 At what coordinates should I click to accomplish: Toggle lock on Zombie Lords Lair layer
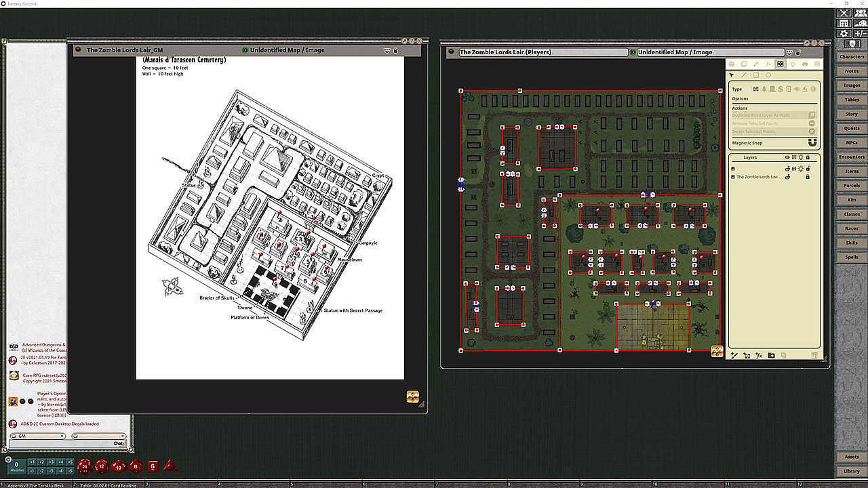[x=807, y=177]
